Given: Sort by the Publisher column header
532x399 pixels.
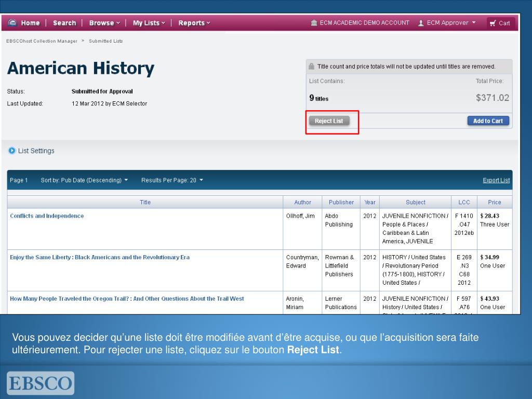Looking at the screenshot, I should [341, 202].
